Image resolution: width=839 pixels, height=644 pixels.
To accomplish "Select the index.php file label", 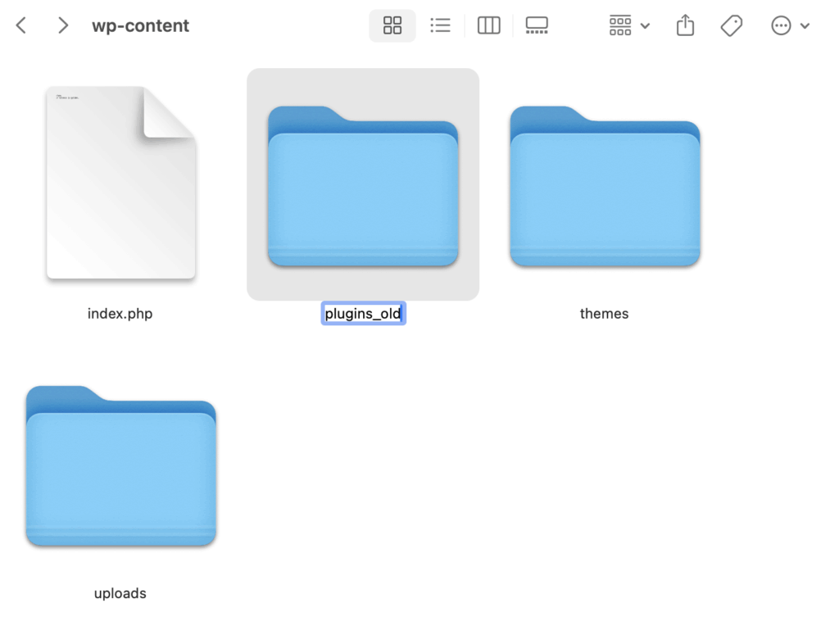I will (120, 313).
